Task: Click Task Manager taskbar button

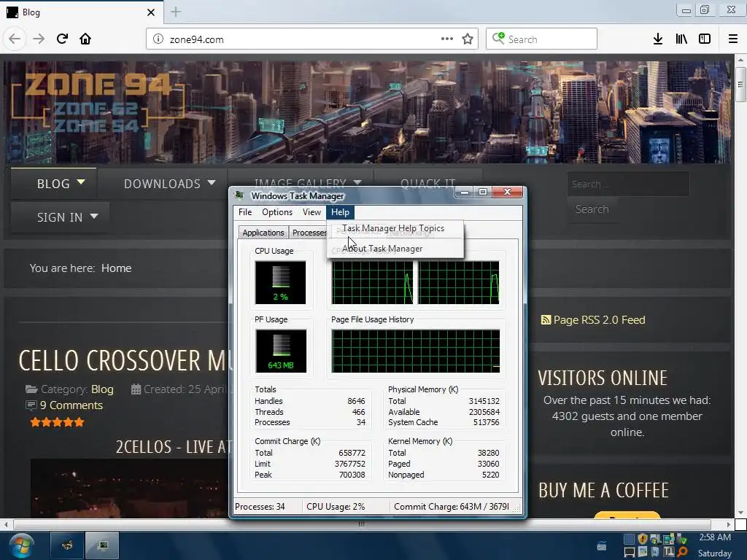Action: 102,545
